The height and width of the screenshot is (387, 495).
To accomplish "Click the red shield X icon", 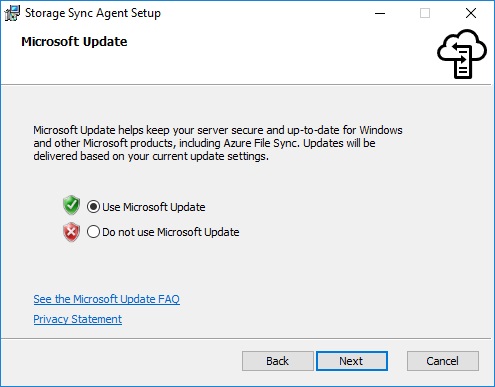I will 71,232.
